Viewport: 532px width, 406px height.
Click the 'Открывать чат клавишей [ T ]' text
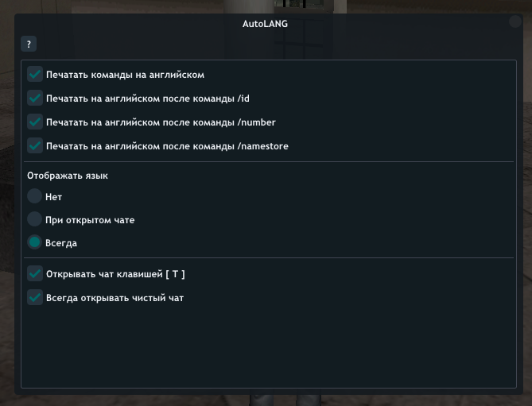115,273
